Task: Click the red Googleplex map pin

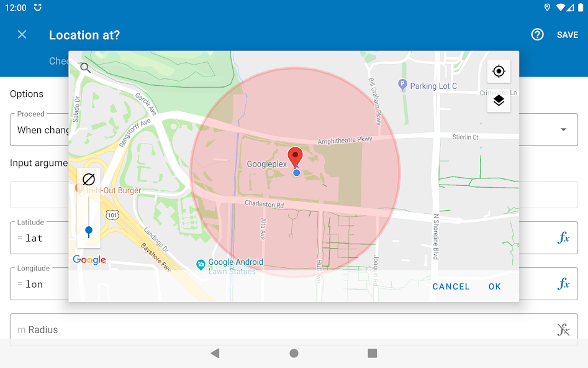Action: (295, 157)
